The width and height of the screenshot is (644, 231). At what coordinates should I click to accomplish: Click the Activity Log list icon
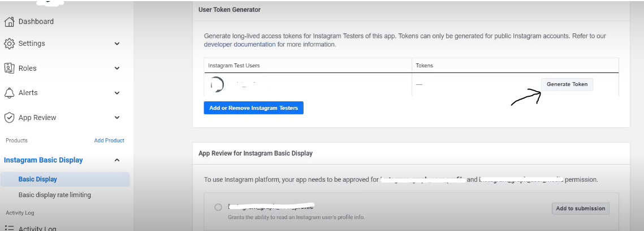point(9,228)
